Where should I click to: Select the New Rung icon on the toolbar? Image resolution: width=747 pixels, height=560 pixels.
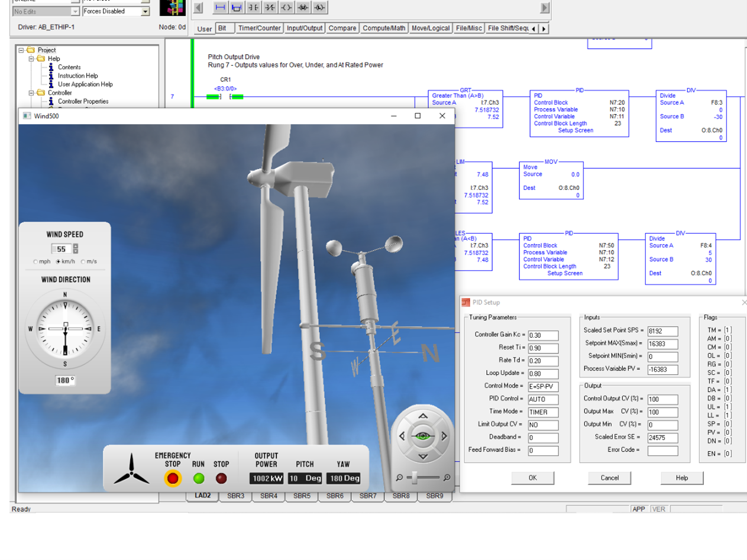click(x=220, y=8)
